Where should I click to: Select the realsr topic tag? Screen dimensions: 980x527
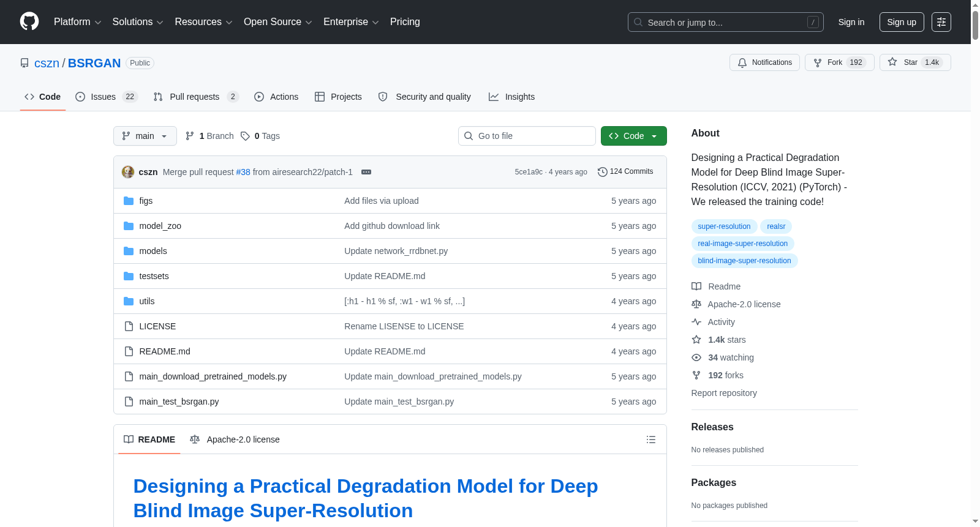click(776, 226)
